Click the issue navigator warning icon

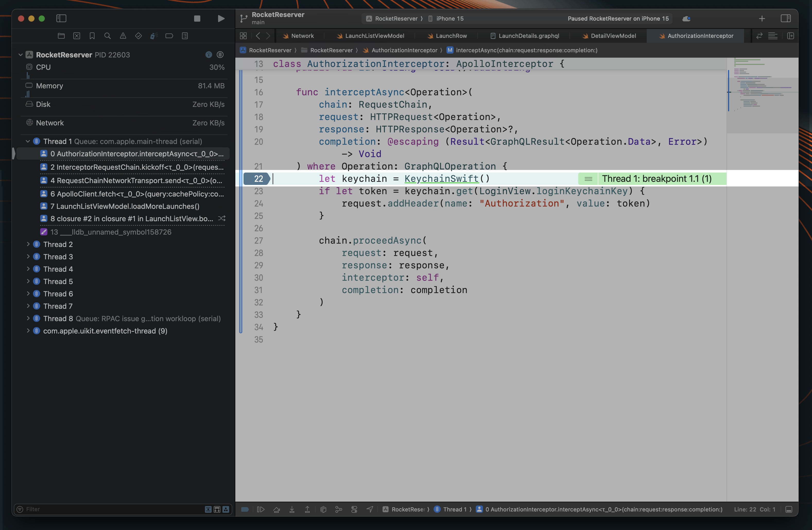(123, 36)
